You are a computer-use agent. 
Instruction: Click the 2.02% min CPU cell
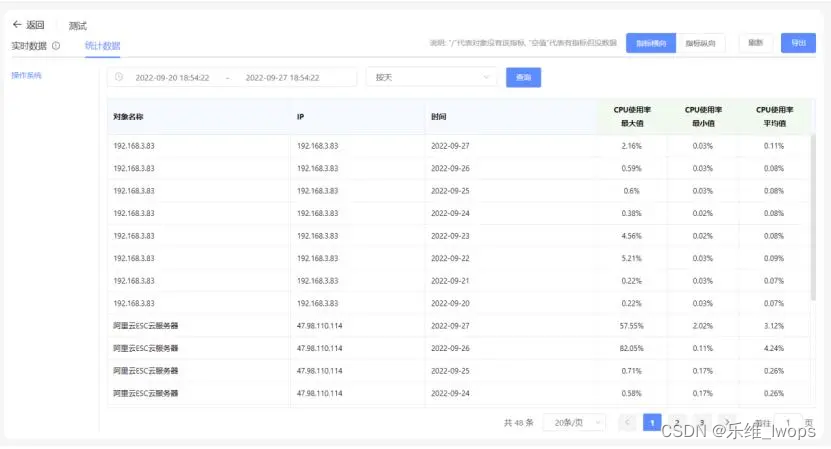(x=703, y=326)
